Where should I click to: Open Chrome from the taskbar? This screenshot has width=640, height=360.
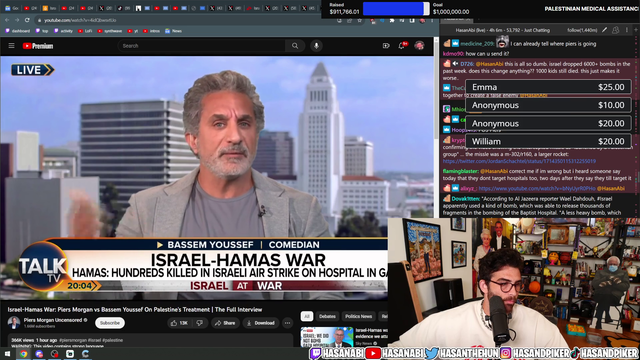[x=23, y=353]
